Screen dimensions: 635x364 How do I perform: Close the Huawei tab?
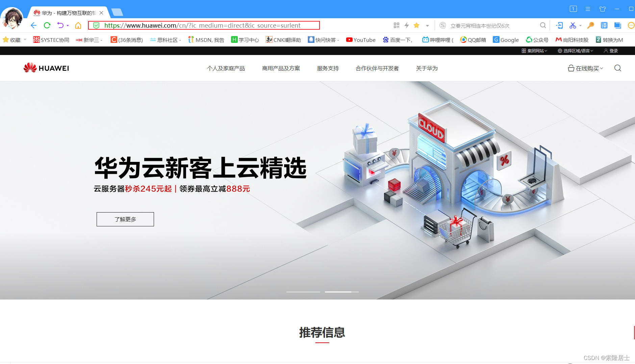coord(101,13)
